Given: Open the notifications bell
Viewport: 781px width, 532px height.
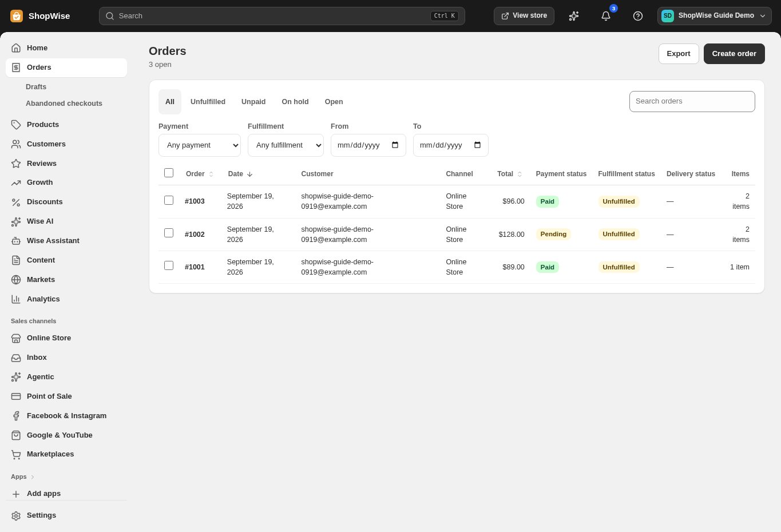Looking at the screenshot, I should [606, 16].
